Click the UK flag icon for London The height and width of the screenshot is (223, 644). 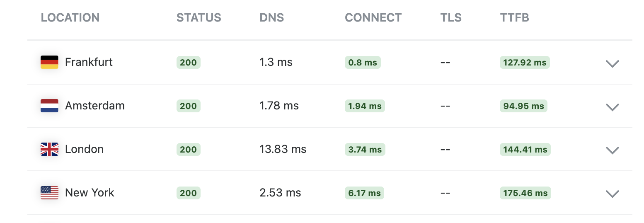[49, 149]
